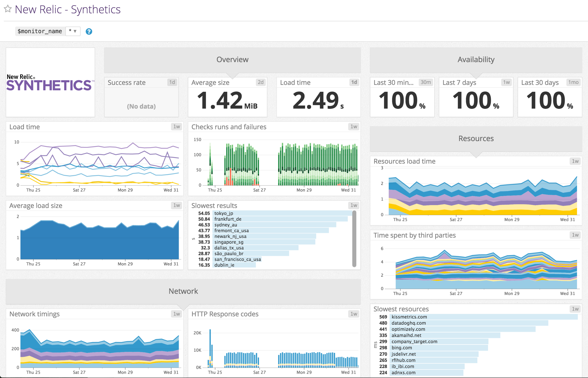Click the New Relic Synthetics logo widget
Viewport: 588px width, 378px height.
[50, 82]
